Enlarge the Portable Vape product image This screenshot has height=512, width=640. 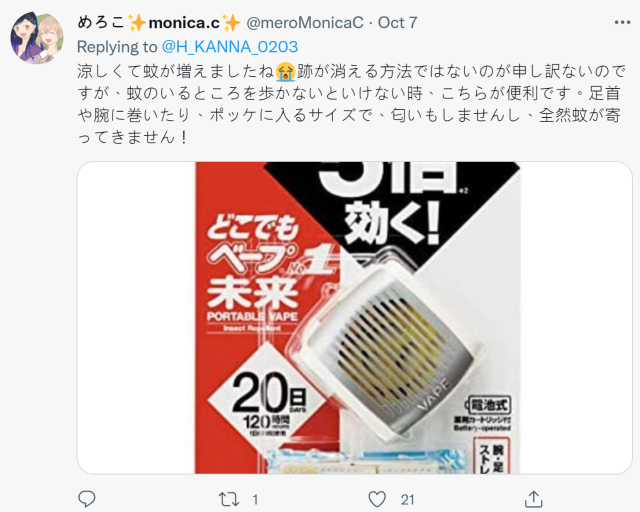coord(354,318)
